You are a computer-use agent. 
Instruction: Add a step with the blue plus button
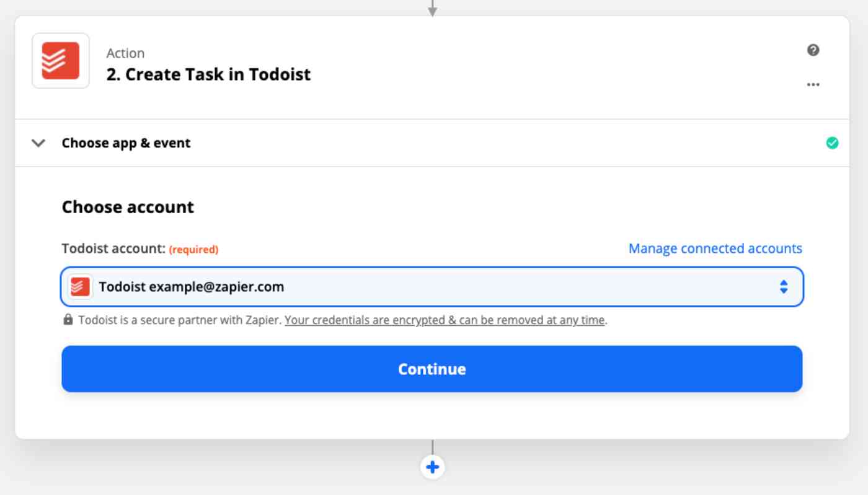pos(433,467)
